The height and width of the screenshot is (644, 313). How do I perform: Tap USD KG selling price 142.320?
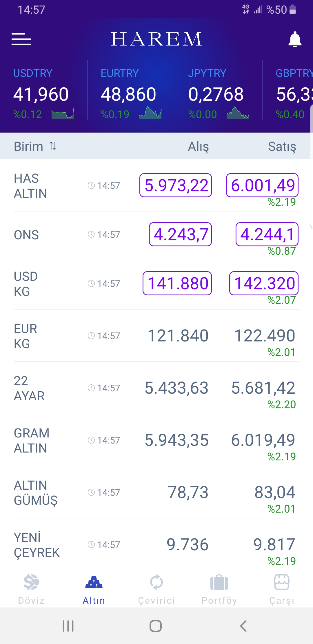[x=264, y=283]
